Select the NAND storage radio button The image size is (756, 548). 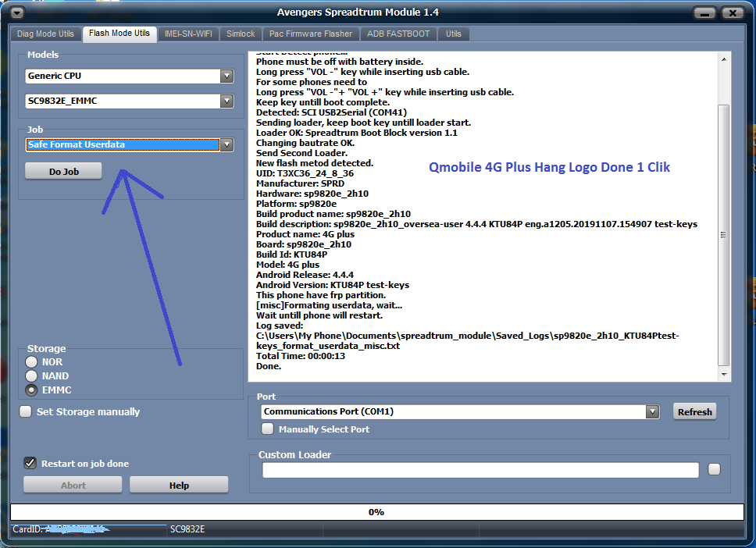[x=31, y=376]
